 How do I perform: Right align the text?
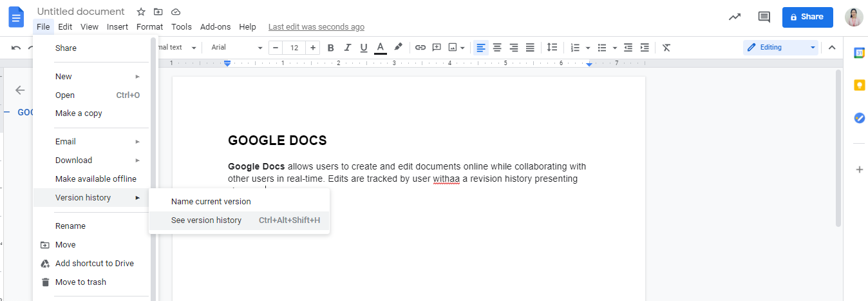tap(514, 48)
